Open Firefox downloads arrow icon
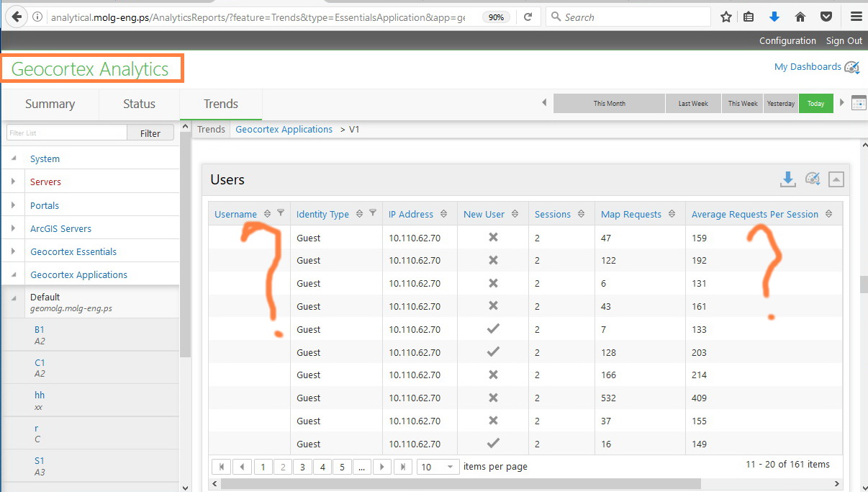Image resolution: width=868 pixels, height=492 pixels. click(774, 17)
